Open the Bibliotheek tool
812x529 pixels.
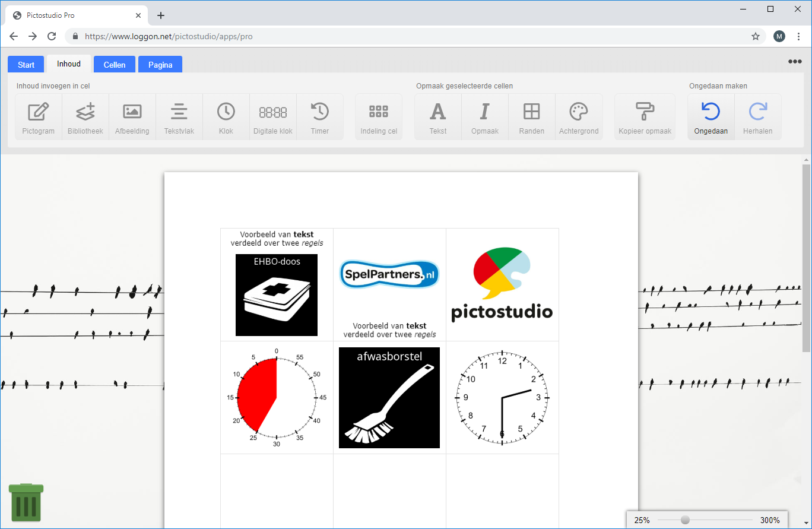tap(85, 116)
